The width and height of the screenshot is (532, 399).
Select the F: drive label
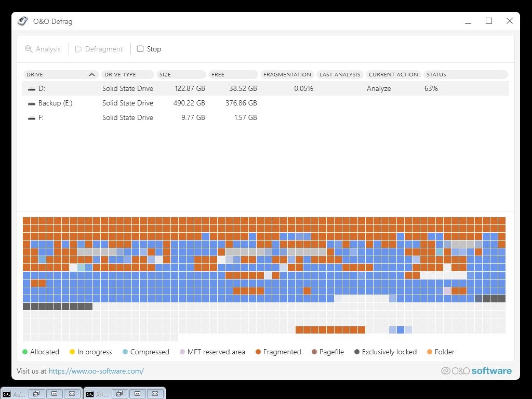tap(41, 118)
